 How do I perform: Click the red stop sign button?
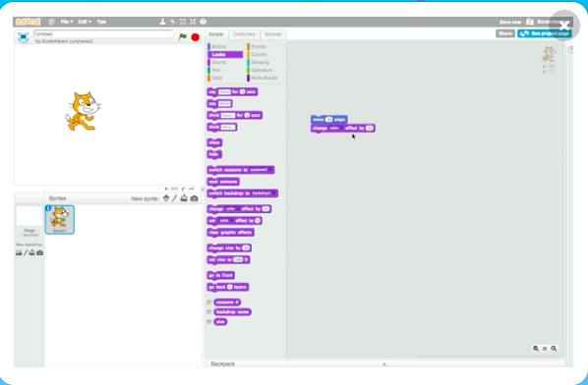195,37
